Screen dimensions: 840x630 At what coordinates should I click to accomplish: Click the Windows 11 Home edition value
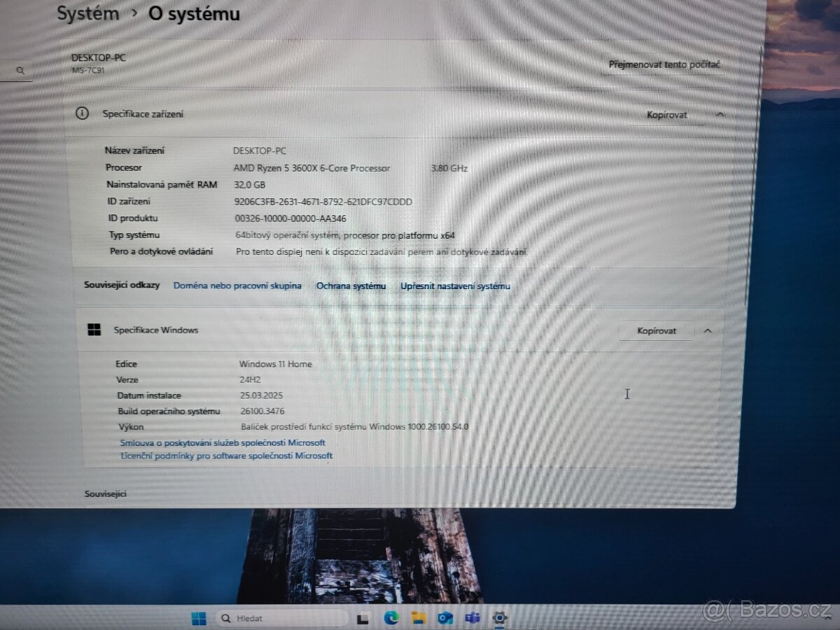[276, 364]
